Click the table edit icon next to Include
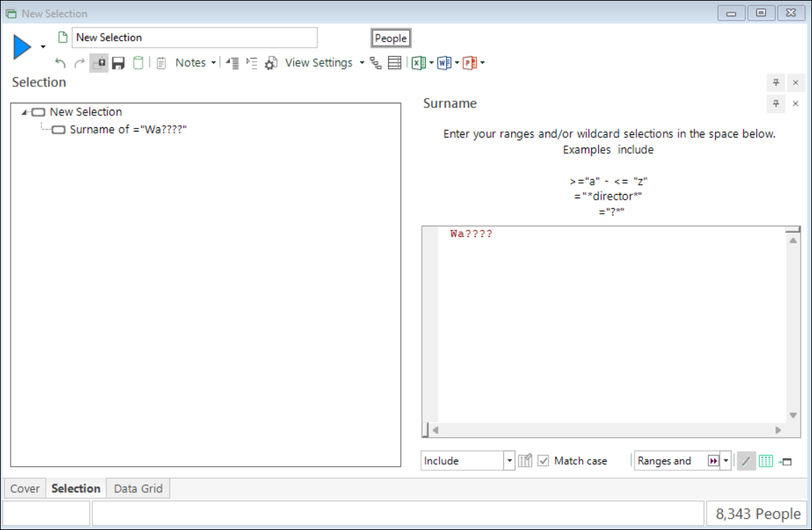812x530 pixels. pyautogui.click(x=525, y=460)
